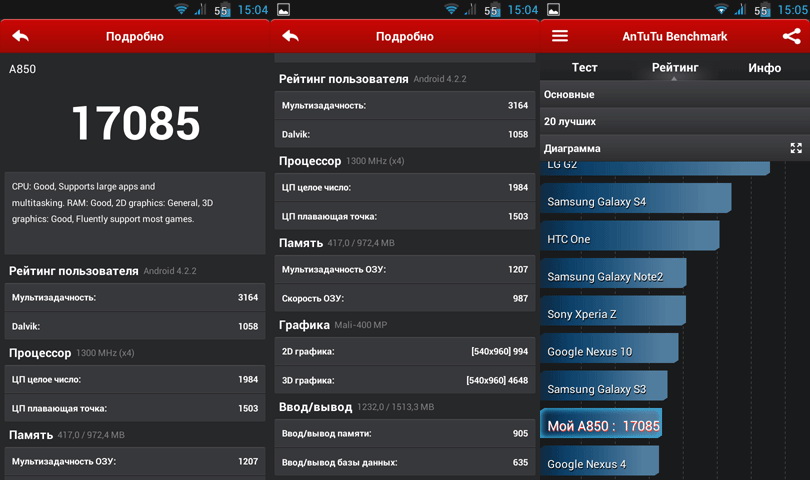The image size is (810, 480).
Task: Tap the CPU: Good performance description box
Action: 135,213
